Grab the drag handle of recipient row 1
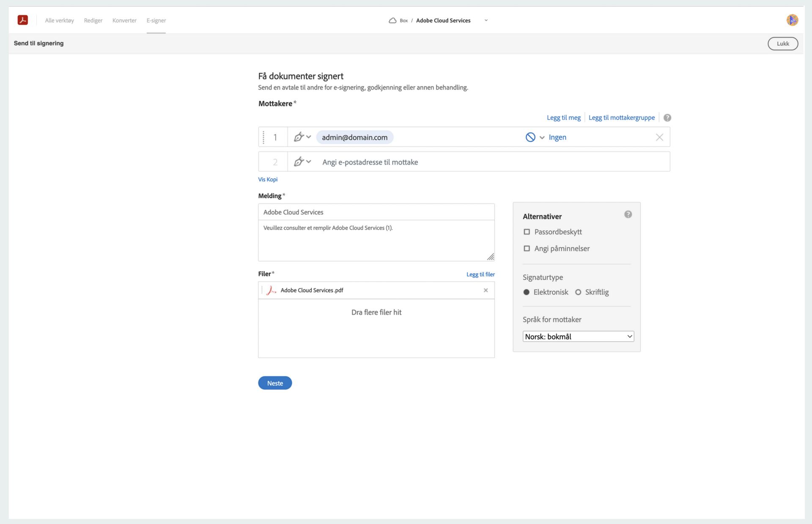Screen dimensions: 812x524 click(x=263, y=137)
